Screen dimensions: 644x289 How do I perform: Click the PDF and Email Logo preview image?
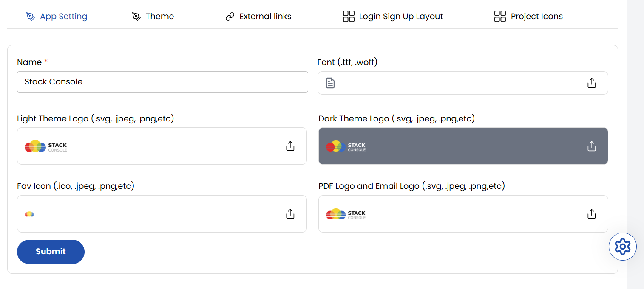click(346, 214)
